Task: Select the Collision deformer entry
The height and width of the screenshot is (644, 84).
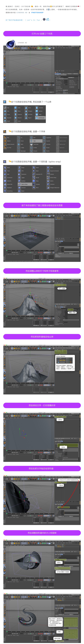Action: (52, 184)
